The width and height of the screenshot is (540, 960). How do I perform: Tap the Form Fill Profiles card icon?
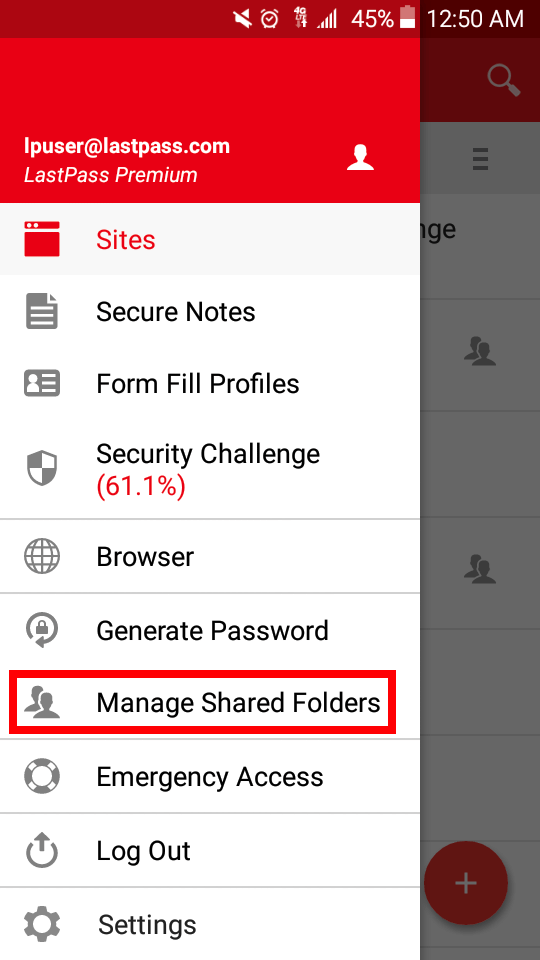[42, 383]
